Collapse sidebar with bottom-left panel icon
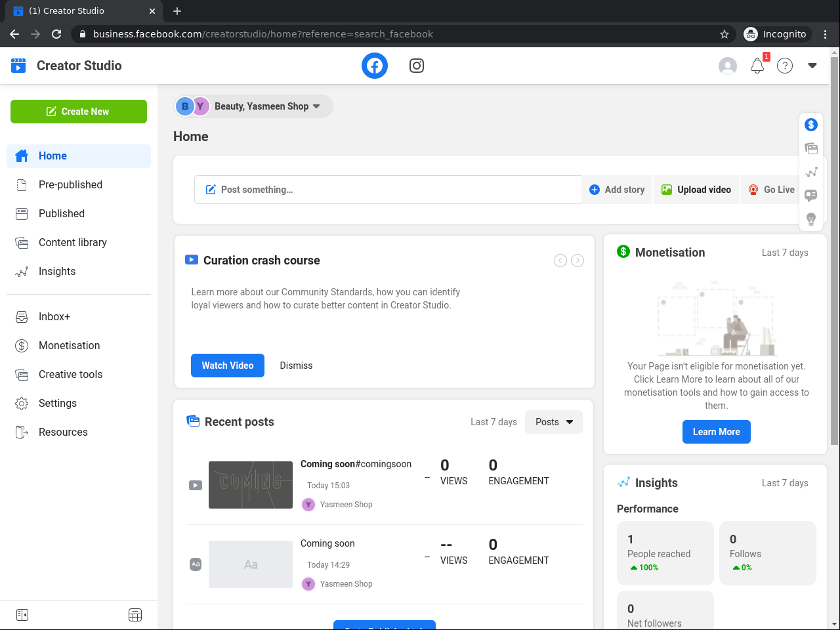840x630 pixels. (22, 615)
